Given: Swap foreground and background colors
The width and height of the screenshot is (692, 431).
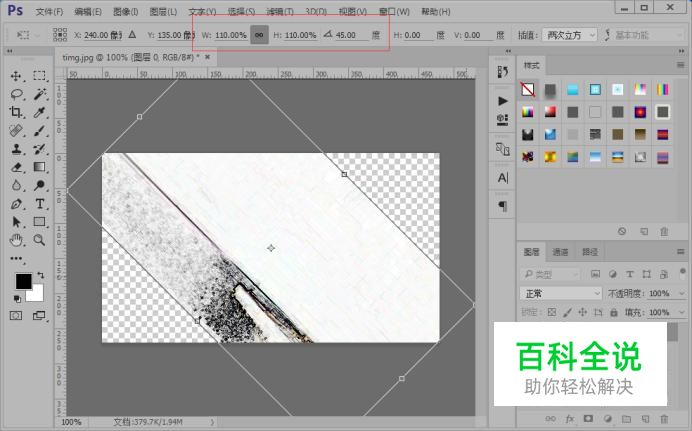Looking at the screenshot, I should [x=41, y=275].
